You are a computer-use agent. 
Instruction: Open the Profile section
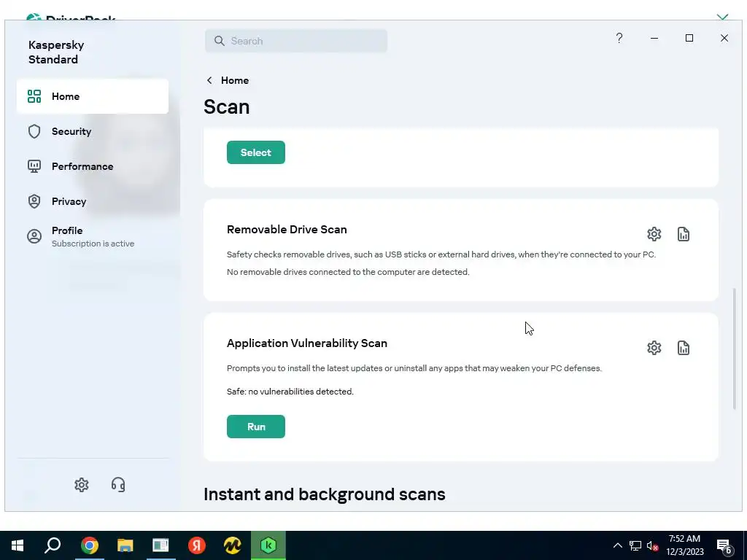[93, 237]
